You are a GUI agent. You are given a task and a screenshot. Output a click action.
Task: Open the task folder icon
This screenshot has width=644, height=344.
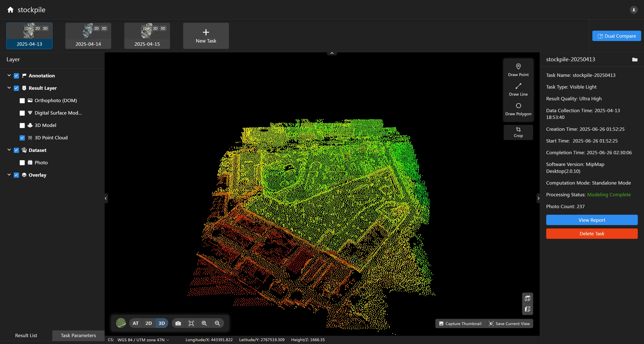[x=634, y=59]
